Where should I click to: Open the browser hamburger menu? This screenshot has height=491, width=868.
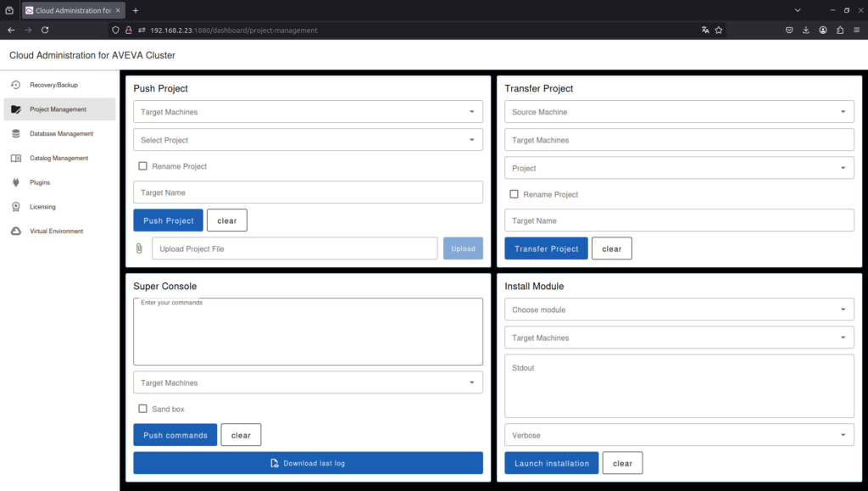856,30
